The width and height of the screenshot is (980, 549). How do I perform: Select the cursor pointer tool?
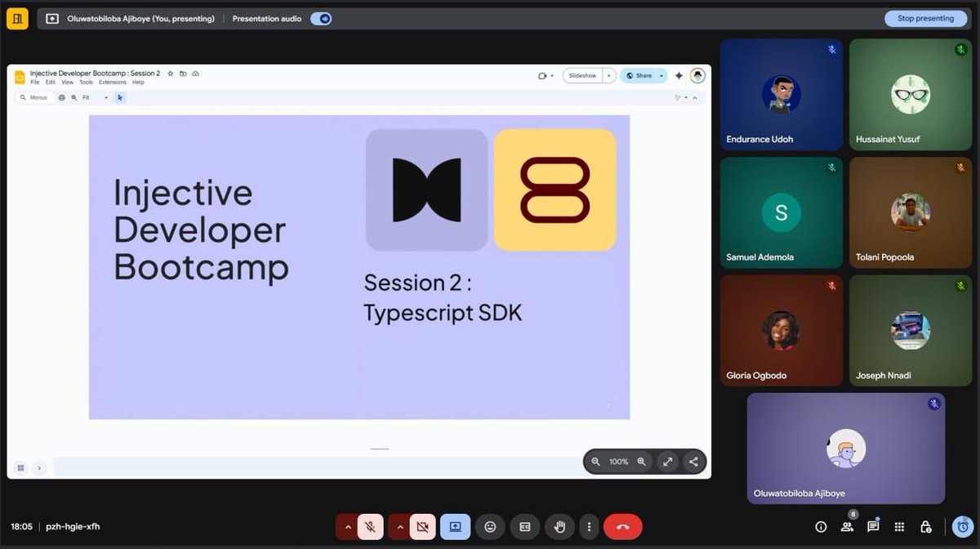pyautogui.click(x=120, y=97)
